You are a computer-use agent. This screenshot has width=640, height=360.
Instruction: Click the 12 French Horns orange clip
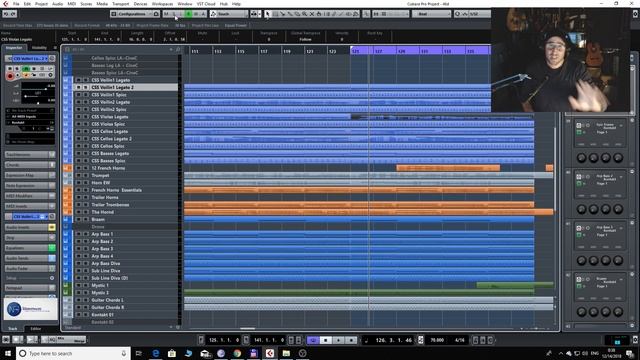(x=448, y=168)
